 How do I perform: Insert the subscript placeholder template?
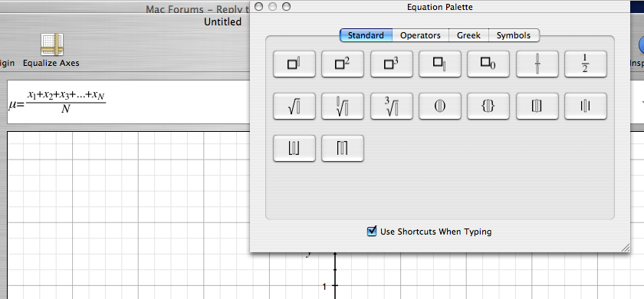point(440,64)
